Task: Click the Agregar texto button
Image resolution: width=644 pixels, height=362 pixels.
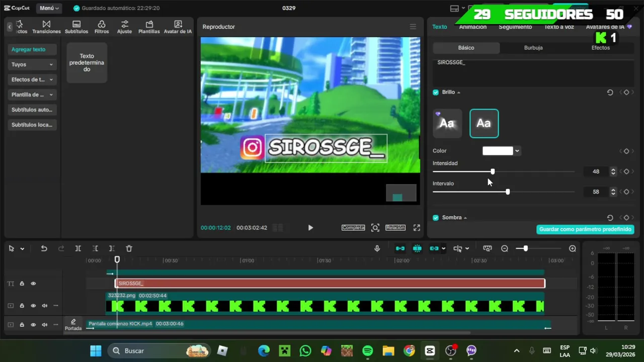Action: point(32,49)
